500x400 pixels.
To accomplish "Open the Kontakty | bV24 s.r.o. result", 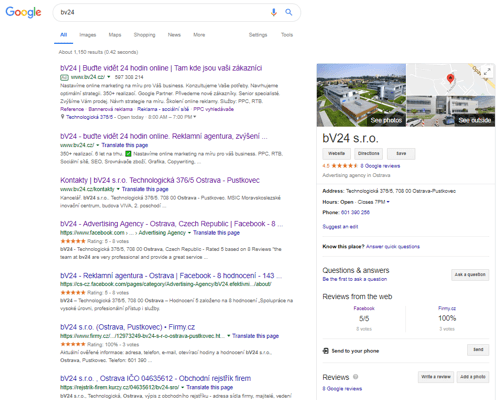I will tap(160, 180).
